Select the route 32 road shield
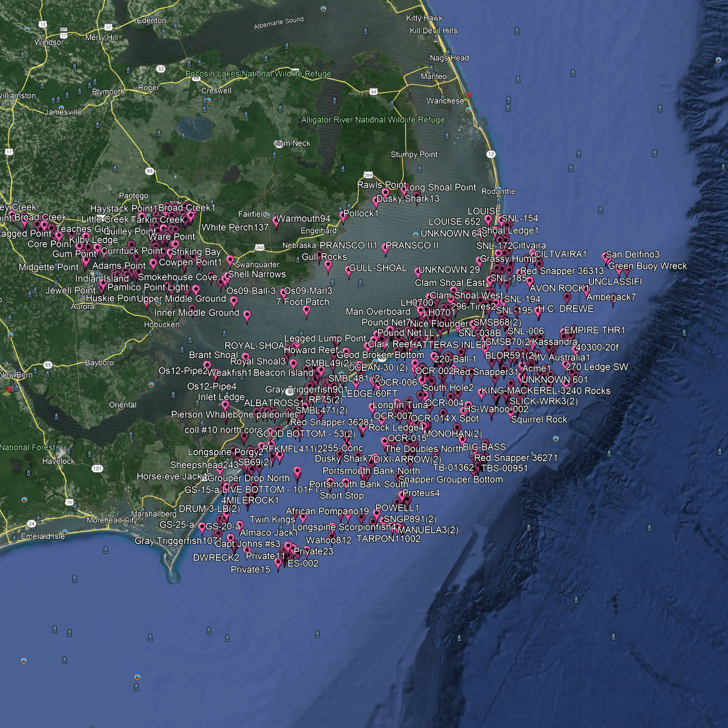 (161, 69)
